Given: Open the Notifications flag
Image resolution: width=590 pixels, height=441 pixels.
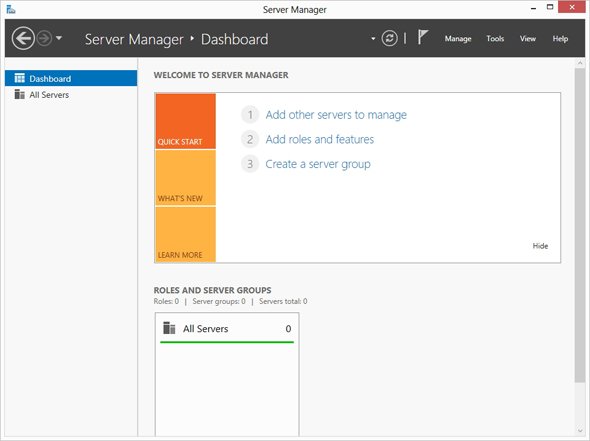Looking at the screenshot, I should point(423,37).
